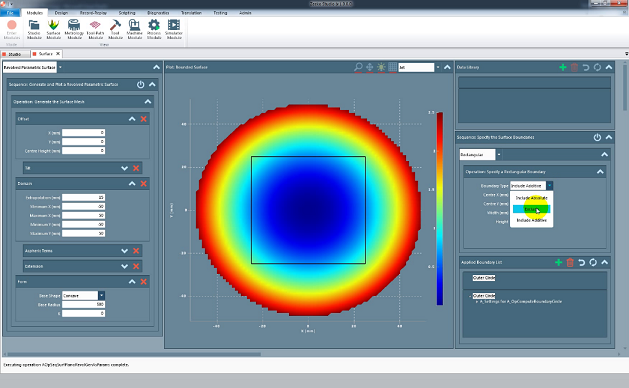629x388 pixels.
Task: Toggle the grid icon in plot toolbar
Action: (392, 67)
